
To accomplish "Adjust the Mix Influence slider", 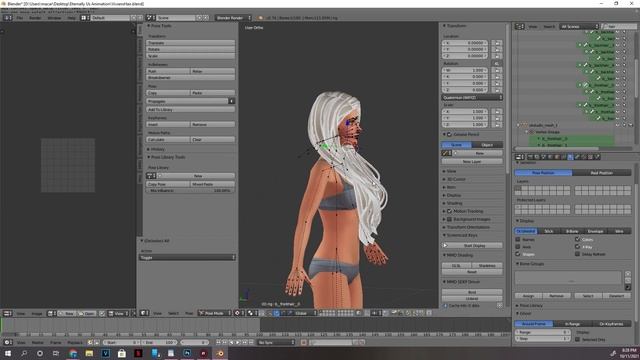I will pos(190,191).
